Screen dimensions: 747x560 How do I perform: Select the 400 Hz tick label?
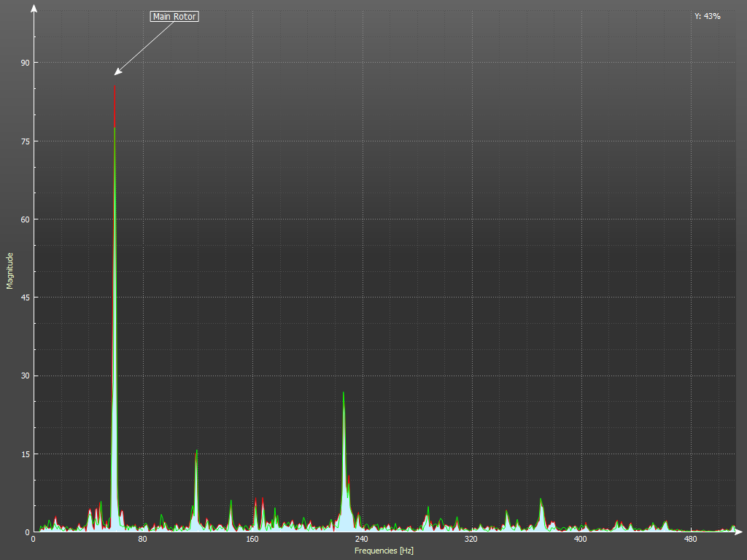581,540
